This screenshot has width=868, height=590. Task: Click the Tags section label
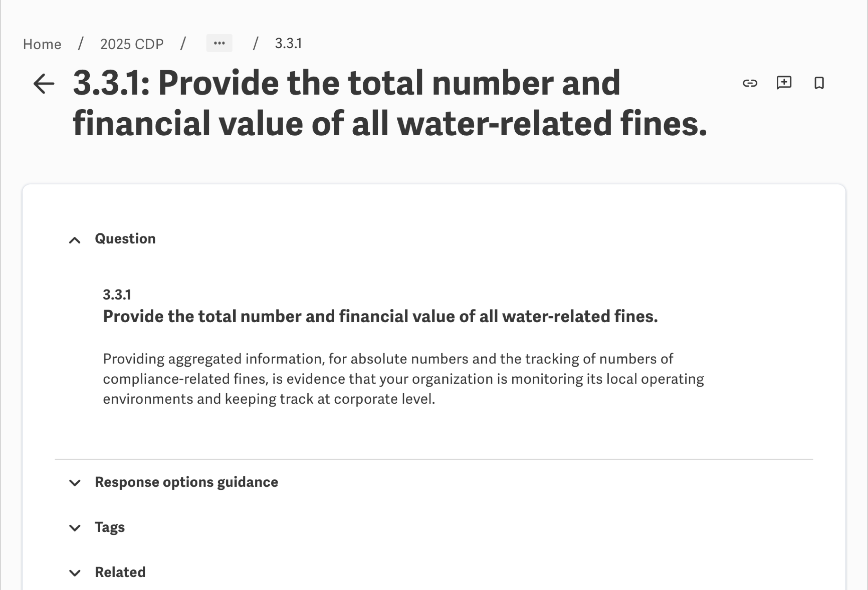point(110,527)
